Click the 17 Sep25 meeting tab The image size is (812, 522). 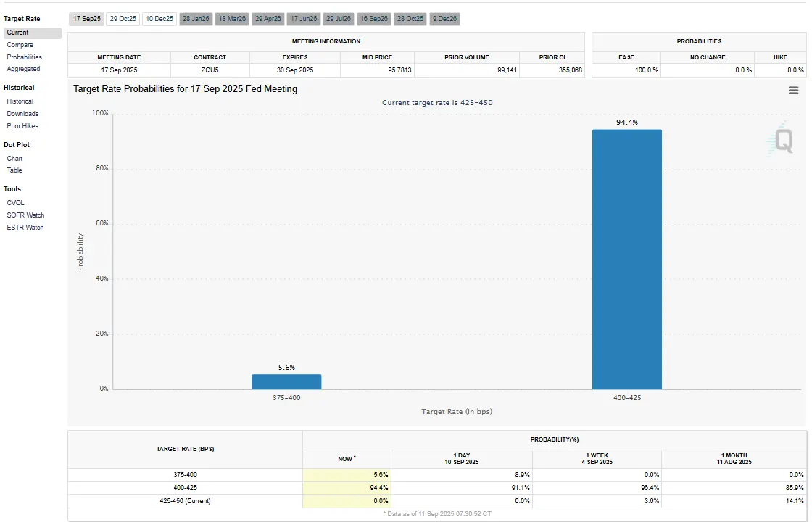(87, 19)
